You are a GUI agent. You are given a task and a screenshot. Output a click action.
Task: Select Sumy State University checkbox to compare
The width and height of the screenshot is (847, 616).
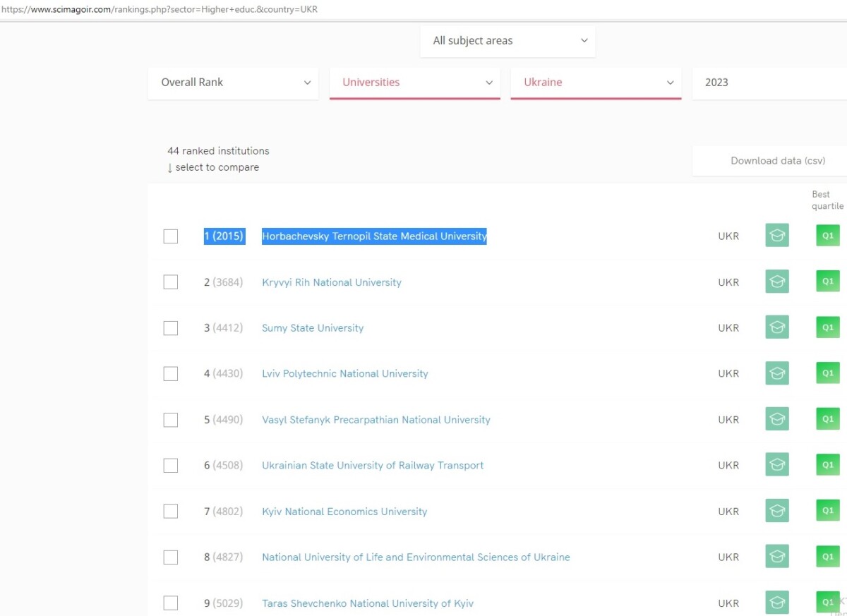pos(171,328)
